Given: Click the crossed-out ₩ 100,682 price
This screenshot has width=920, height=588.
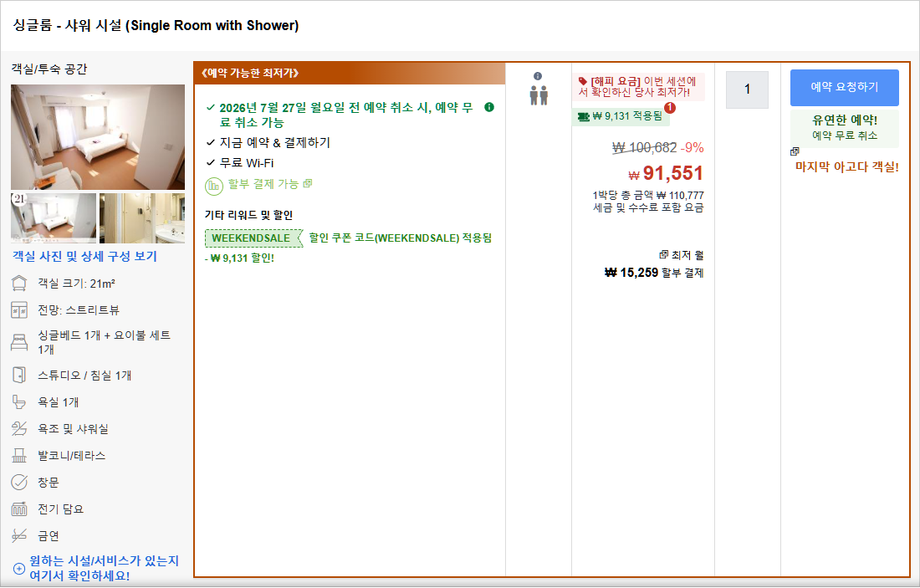Looking at the screenshot, I should click(644, 147).
